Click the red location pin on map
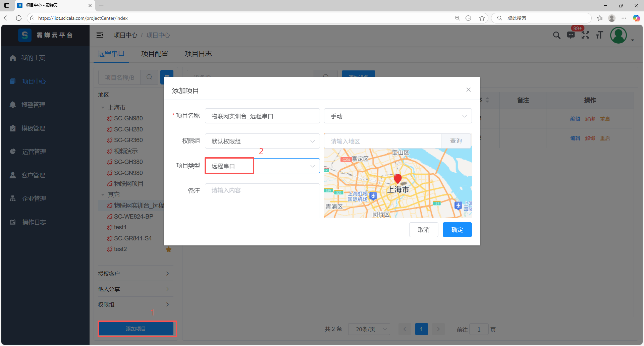644x346 pixels. pos(398,178)
